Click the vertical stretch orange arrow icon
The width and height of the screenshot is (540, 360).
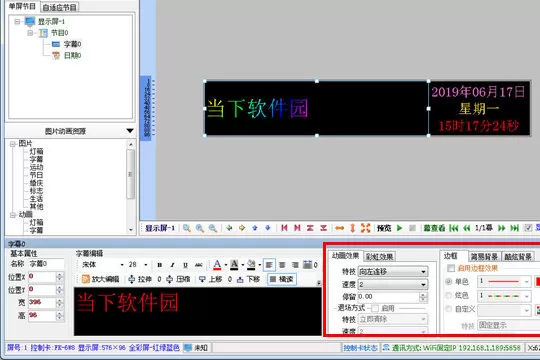pos(352,228)
